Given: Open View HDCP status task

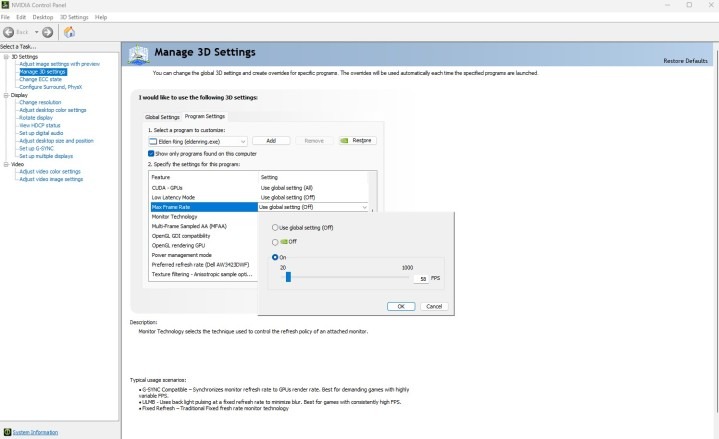Looking at the screenshot, I should 39,125.
